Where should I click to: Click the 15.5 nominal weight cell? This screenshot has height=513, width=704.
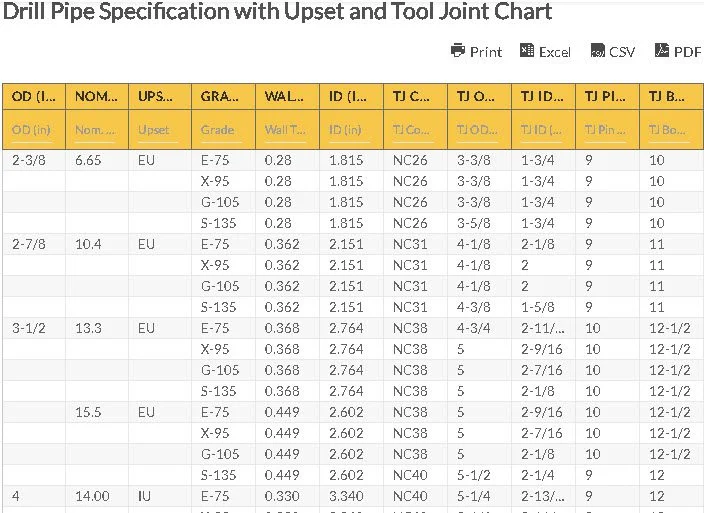[89, 412]
